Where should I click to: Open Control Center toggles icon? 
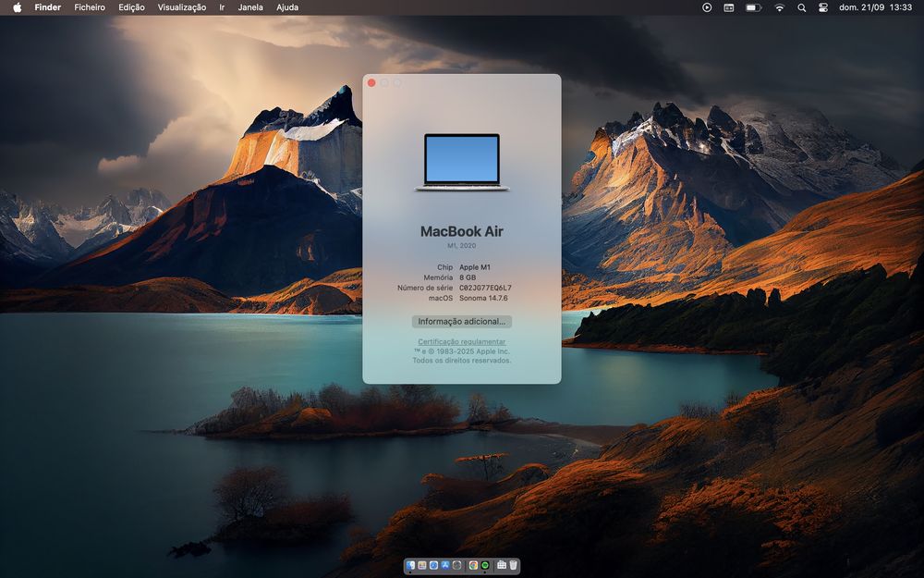click(823, 7)
